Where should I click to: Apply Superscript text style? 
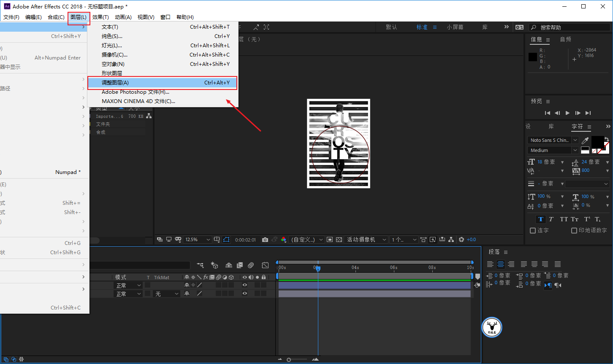587,219
